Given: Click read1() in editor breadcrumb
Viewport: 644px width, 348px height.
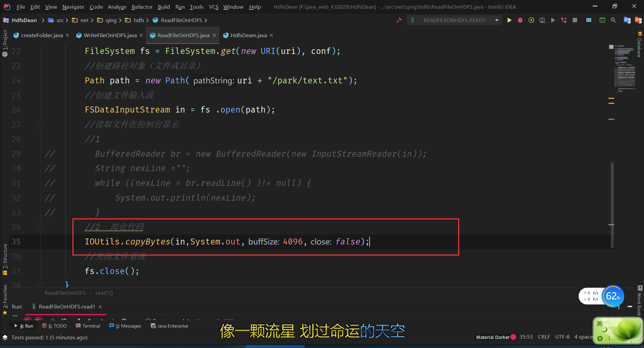Looking at the screenshot, I should point(104,293).
